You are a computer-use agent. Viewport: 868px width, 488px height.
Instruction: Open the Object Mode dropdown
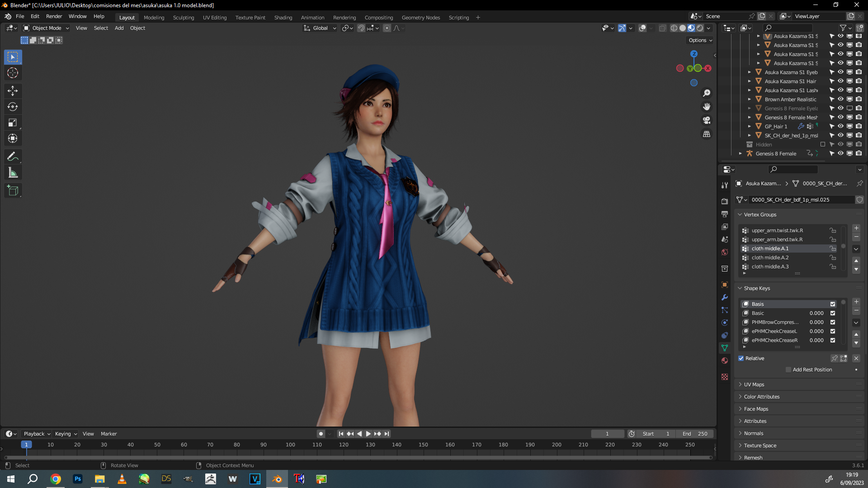tap(46, 28)
